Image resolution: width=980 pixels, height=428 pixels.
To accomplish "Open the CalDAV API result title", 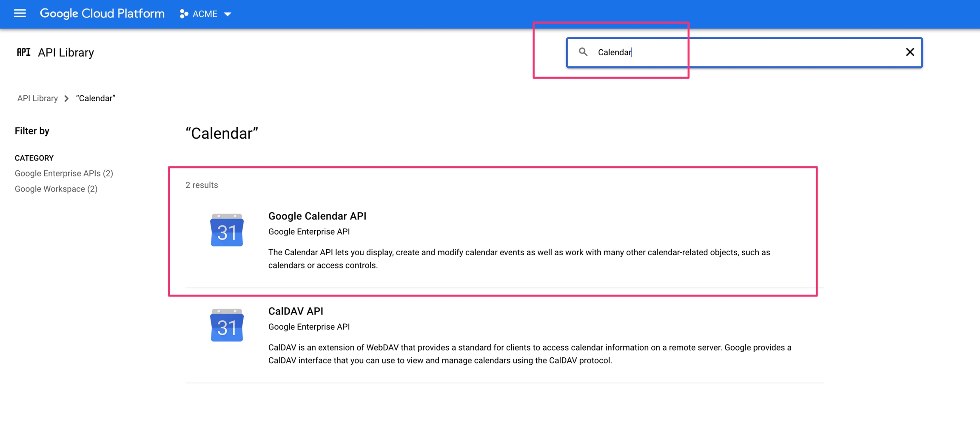I will tap(296, 311).
